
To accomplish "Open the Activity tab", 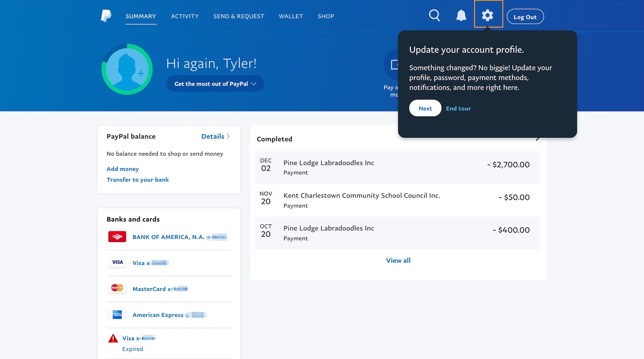I will click(x=185, y=16).
